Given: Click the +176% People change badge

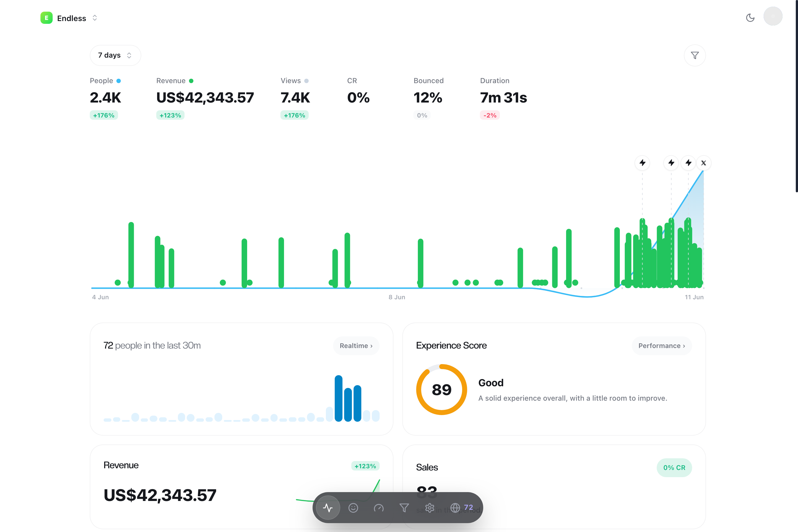Looking at the screenshot, I should [104, 115].
